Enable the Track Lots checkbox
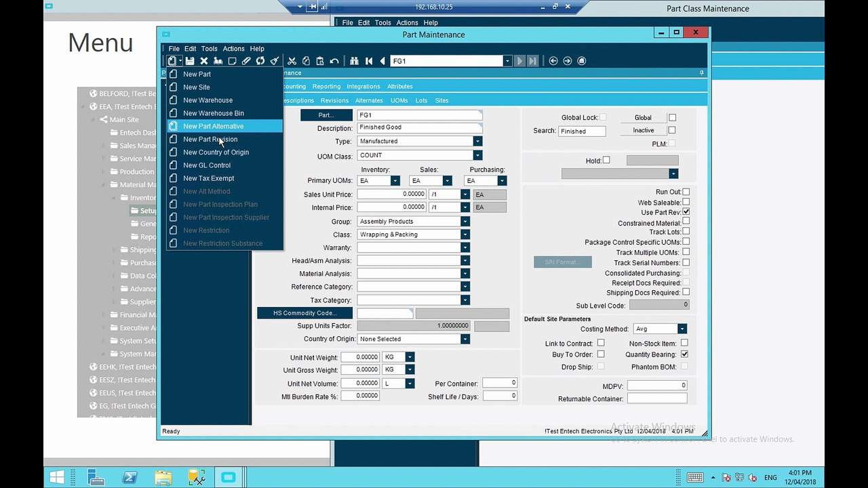 (686, 231)
